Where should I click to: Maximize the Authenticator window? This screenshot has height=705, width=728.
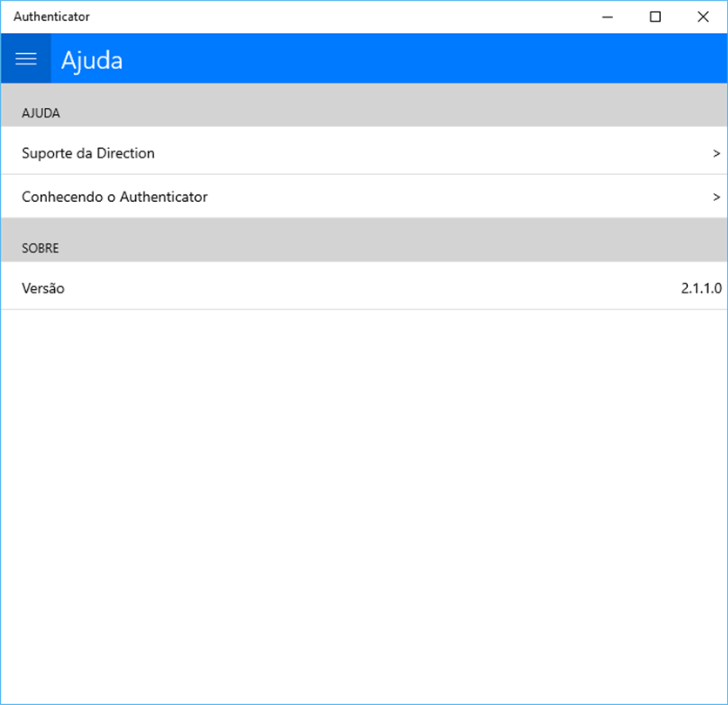pos(655,17)
